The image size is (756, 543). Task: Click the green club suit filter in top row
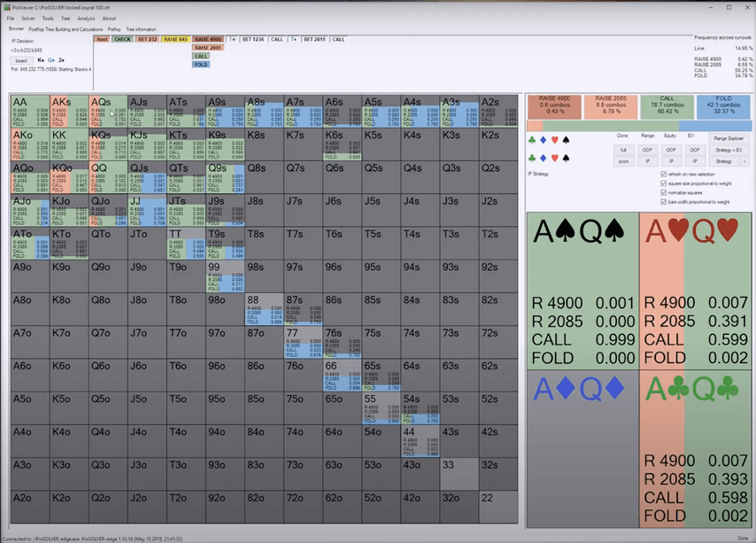pyautogui.click(x=532, y=140)
